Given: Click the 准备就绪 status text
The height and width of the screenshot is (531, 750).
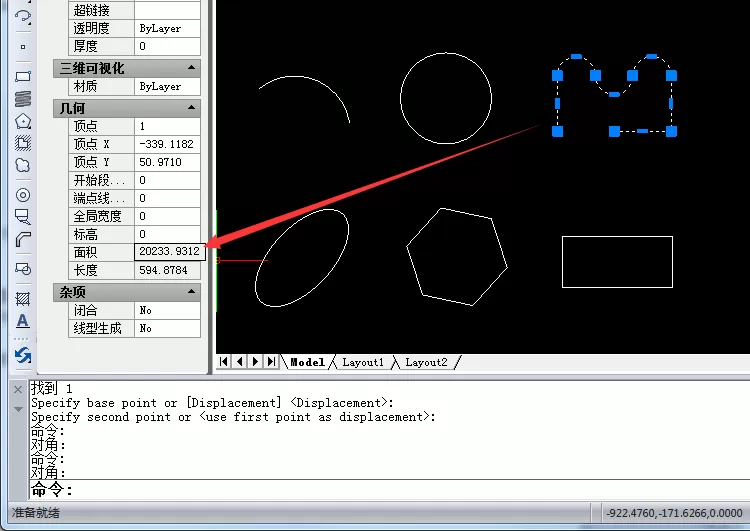Looking at the screenshot, I should 36,513.
